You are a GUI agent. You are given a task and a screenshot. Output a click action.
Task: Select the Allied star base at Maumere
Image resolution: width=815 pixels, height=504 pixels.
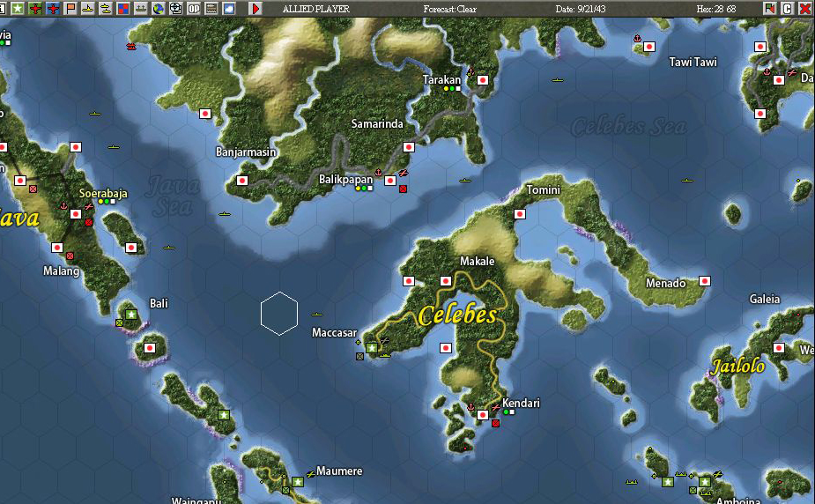[x=297, y=482]
